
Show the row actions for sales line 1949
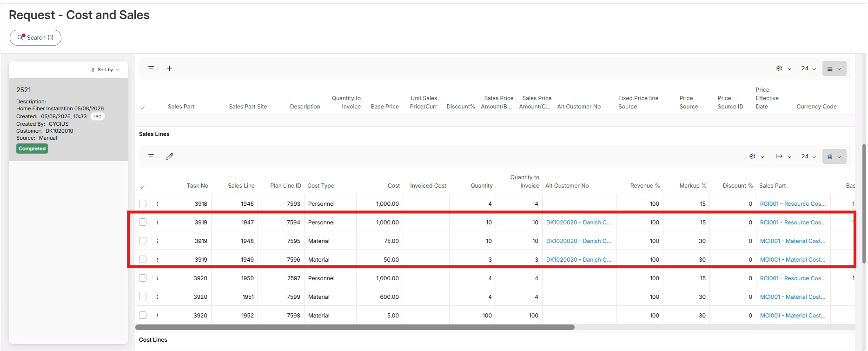(158, 260)
